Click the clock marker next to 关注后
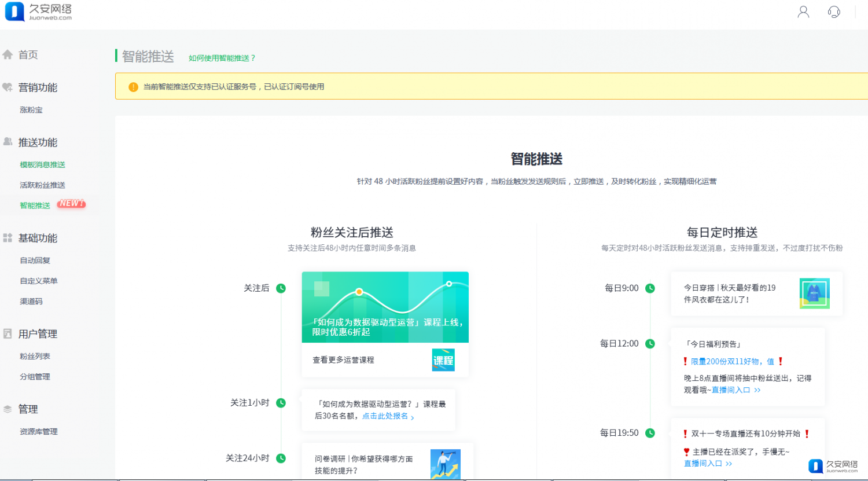868x481 pixels. tap(281, 288)
